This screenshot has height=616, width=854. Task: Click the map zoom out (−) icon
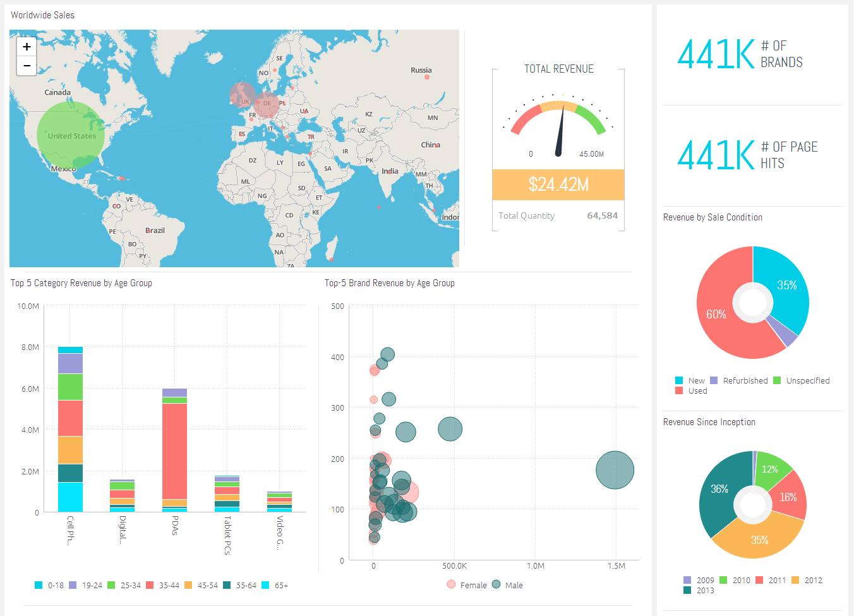(26, 66)
